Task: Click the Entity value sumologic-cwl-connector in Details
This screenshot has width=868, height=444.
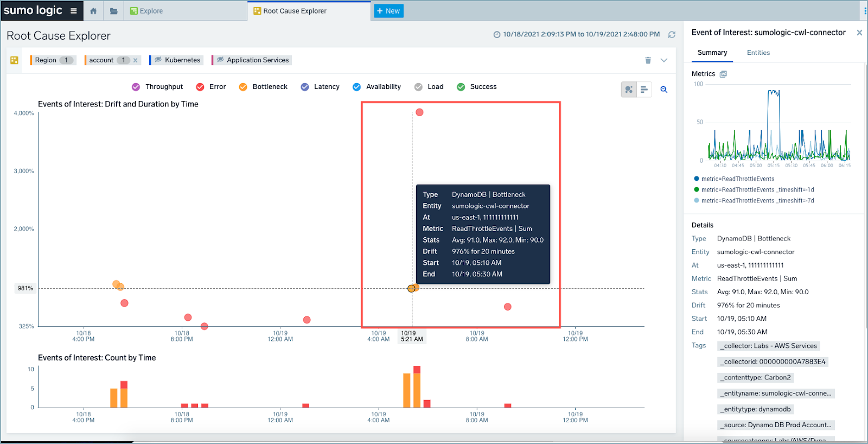Action: coord(756,252)
